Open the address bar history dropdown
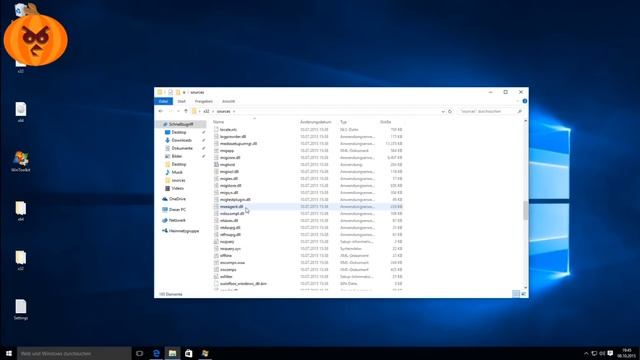640x360 pixels. [x=443, y=111]
